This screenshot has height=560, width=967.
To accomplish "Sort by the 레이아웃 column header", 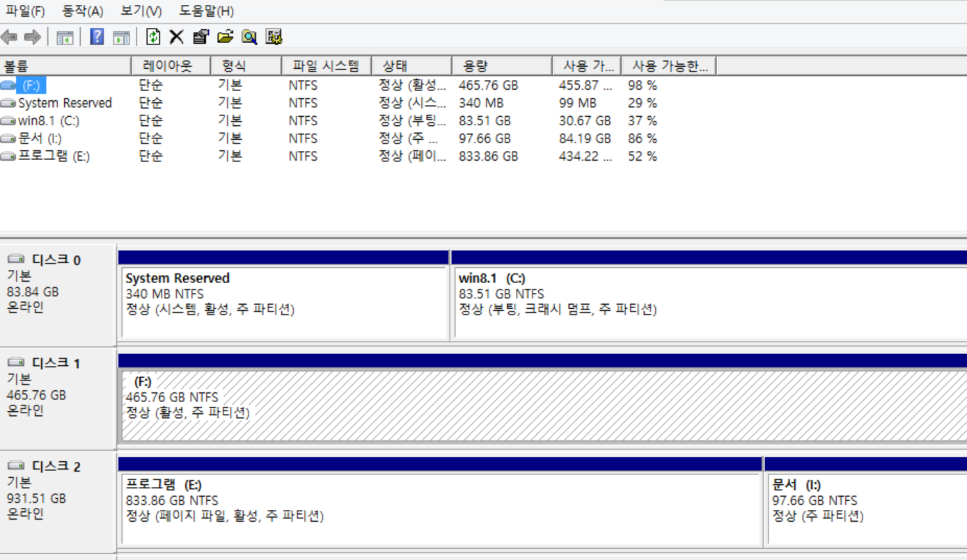I will pyautogui.click(x=171, y=66).
